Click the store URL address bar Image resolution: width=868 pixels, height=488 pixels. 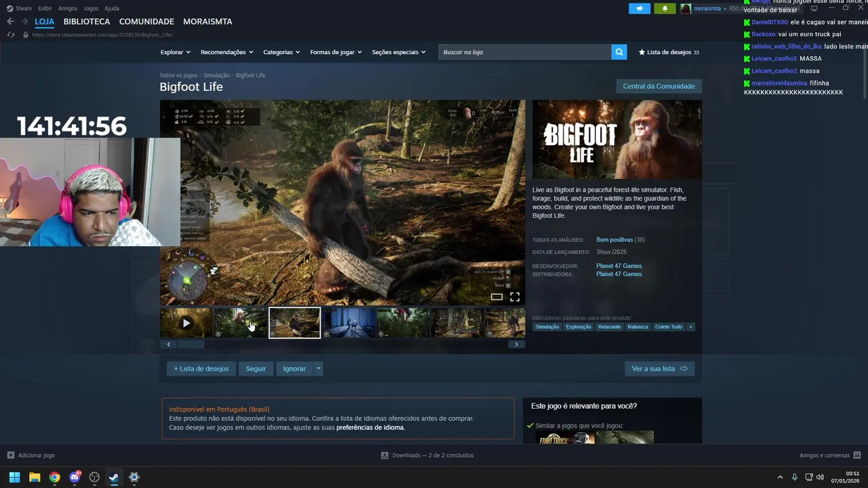(x=102, y=35)
